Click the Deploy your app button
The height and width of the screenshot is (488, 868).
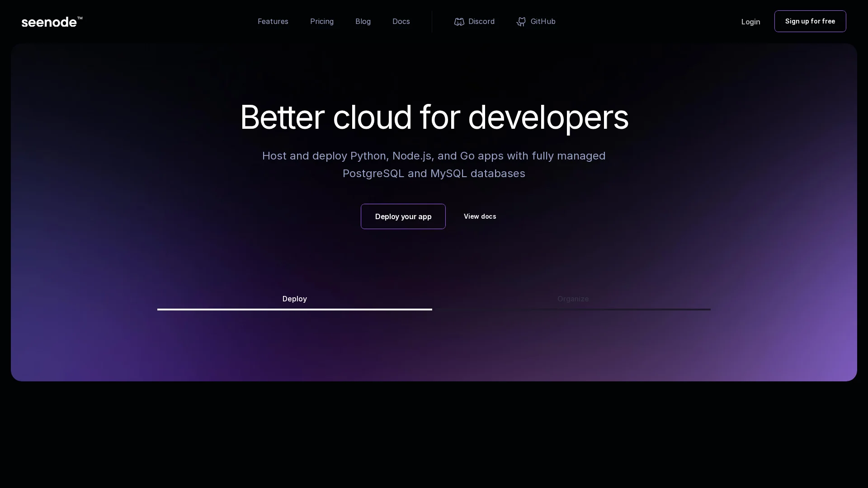click(403, 216)
